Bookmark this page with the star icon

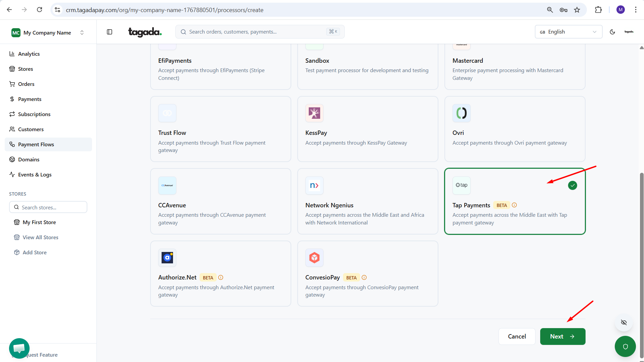click(577, 10)
